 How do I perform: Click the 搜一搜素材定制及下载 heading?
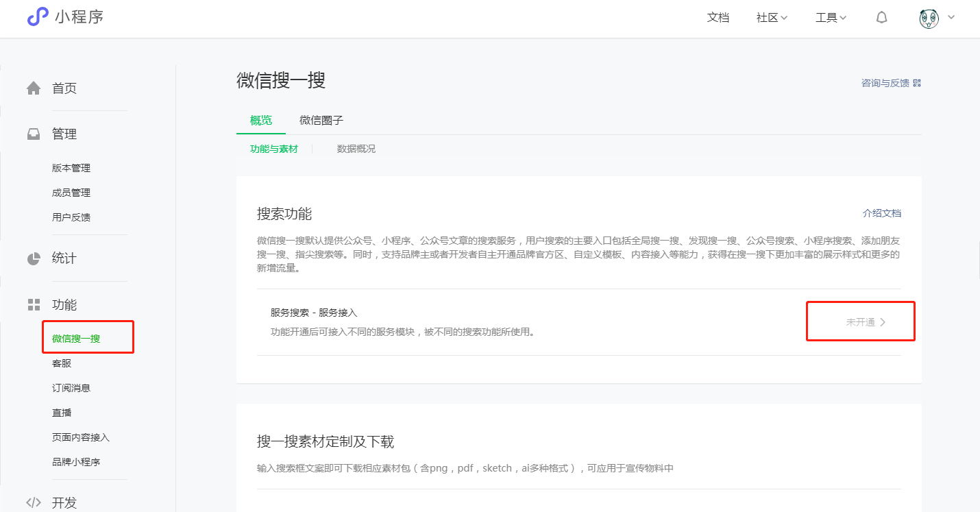pyautogui.click(x=326, y=441)
